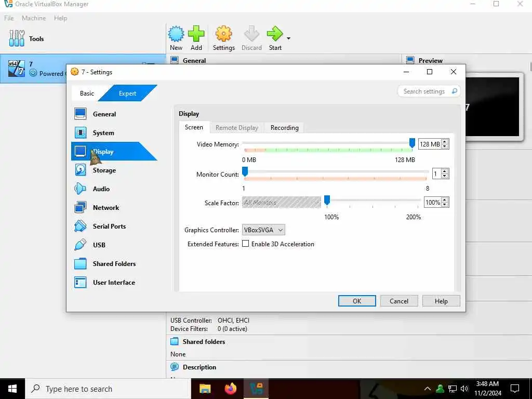This screenshot has height=399, width=532.
Task: Decrease Video Memory with spinner down arrow
Action: (445, 146)
